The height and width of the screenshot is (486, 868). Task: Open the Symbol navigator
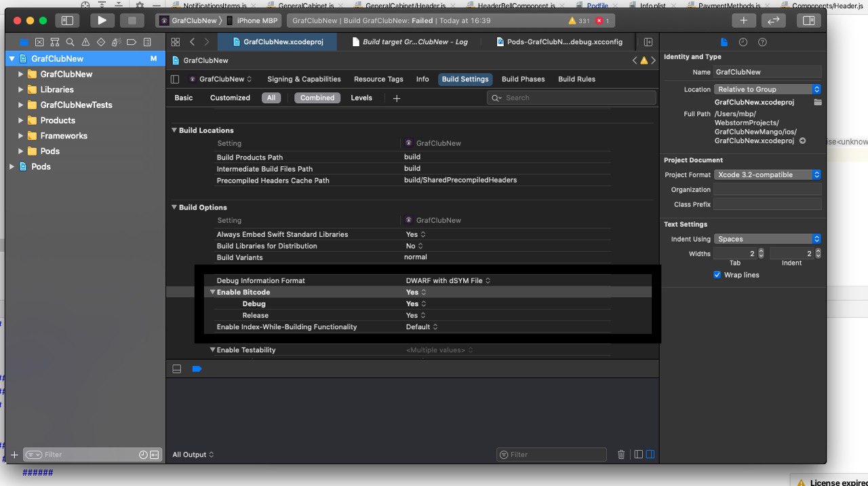point(55,42)
